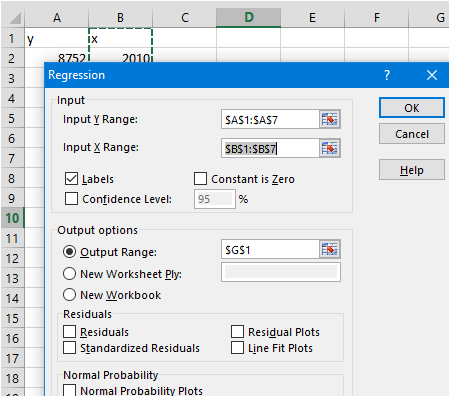Click cell B2 containing 2010
This screenshot has width=450, height=397.
click(120, 55)
